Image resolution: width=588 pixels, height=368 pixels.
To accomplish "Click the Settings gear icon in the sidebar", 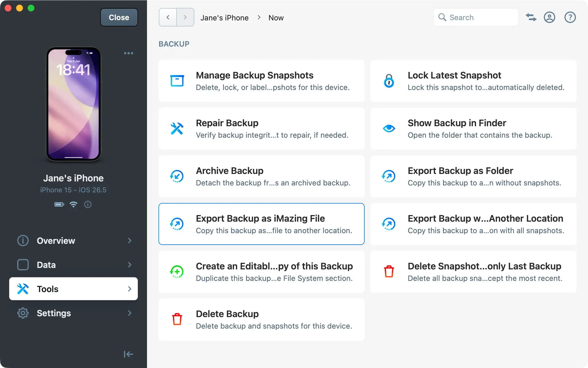I will click(x=23, y=313).
